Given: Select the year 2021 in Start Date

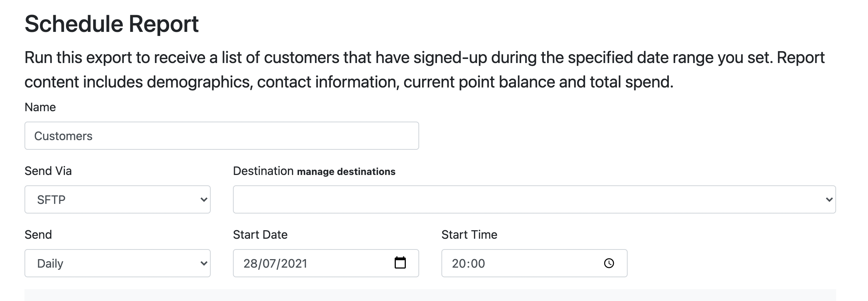Looking at the screenshot, I should point(294,264).
